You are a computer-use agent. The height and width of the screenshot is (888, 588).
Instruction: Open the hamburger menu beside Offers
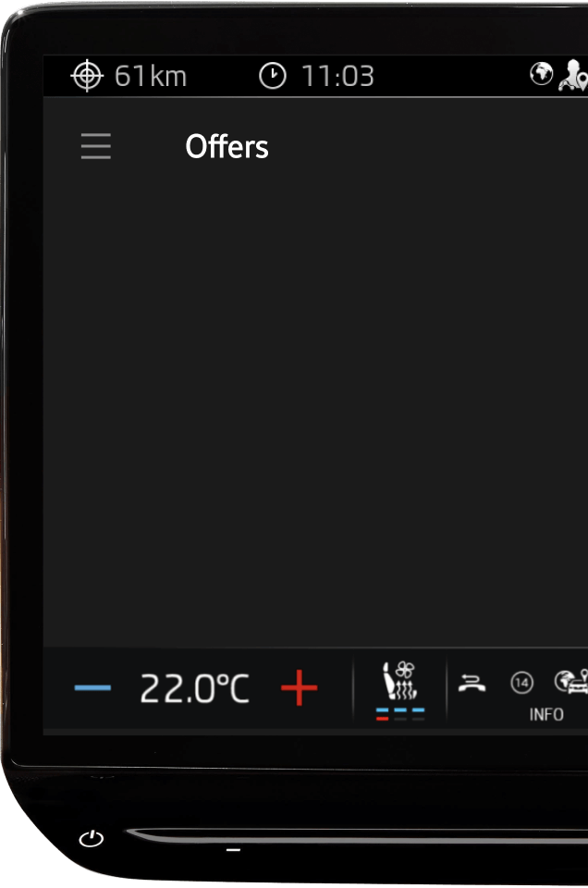click(x=95, y=146)
